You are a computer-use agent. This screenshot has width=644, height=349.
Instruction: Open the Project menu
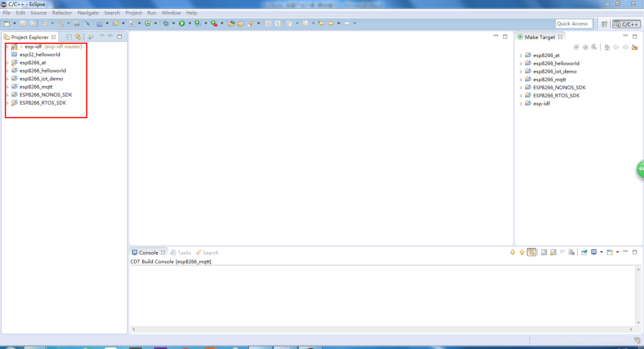(x=134, y=13)
